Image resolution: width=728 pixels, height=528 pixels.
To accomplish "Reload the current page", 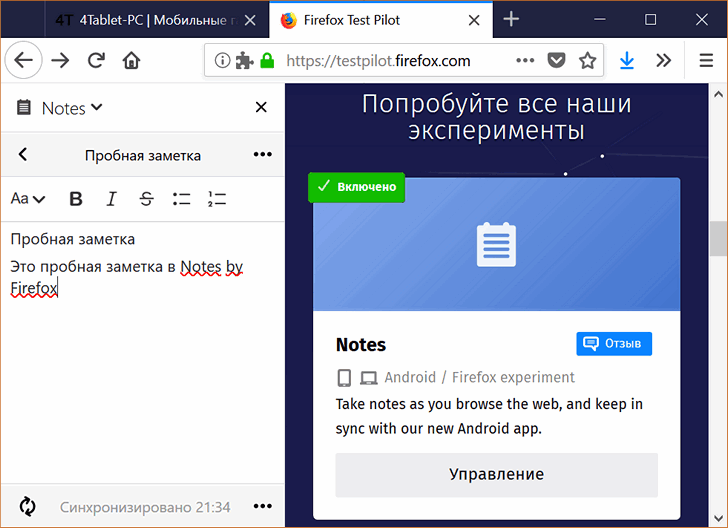I will [x=96, y=60].
